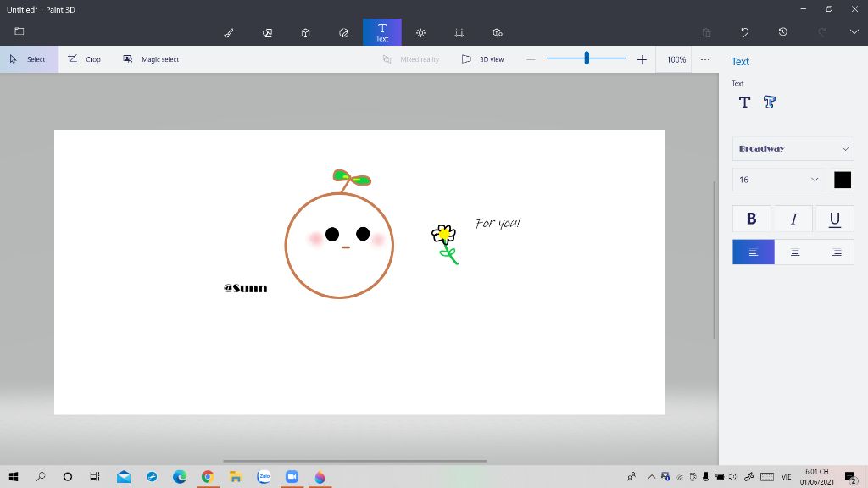Open the Effects tool
The height and width of the screenshot is (488, 868).
[x=420, y=33]
